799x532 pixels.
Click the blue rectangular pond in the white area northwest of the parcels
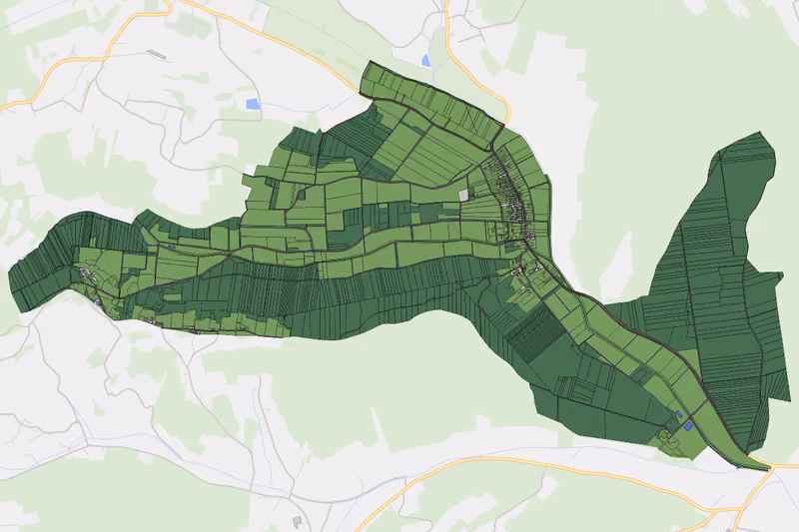click(x=253, y=104)
